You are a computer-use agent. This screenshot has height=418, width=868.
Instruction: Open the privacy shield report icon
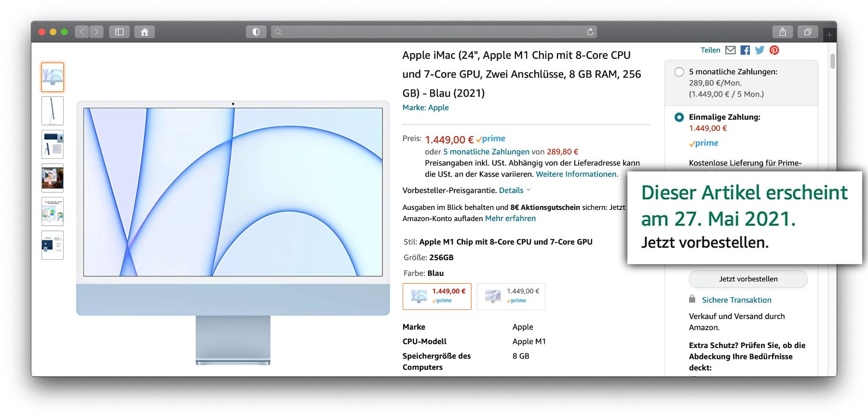click(x=256, y=32)
